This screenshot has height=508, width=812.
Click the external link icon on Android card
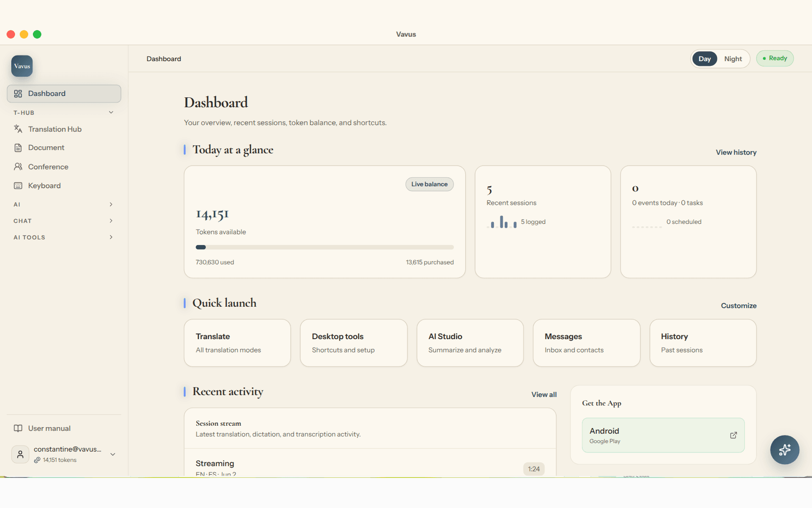tap(734, 435)
